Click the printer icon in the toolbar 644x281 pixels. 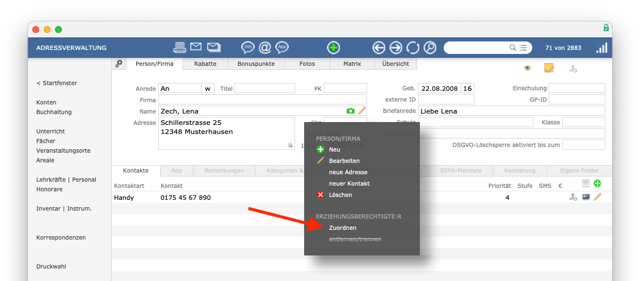pyautogui.click(x=179, y=48)
